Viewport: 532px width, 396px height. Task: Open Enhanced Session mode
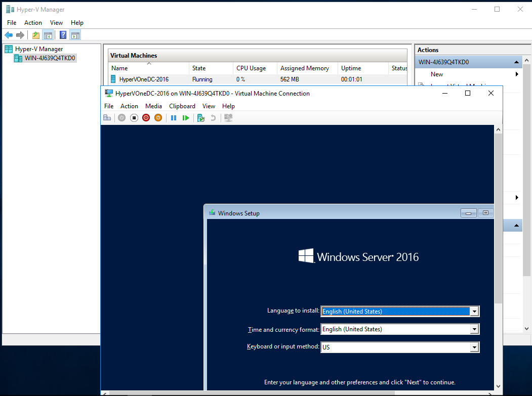point(228,117)
